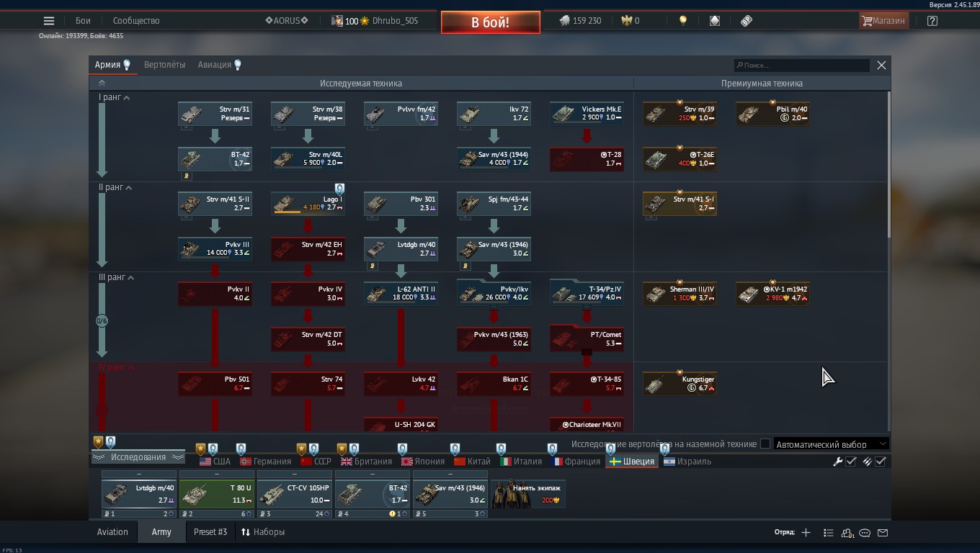This screenshot has width=980, height=553.
Task: Select the L-62 ANTI II vehicle
Action: tap(401, 294)
